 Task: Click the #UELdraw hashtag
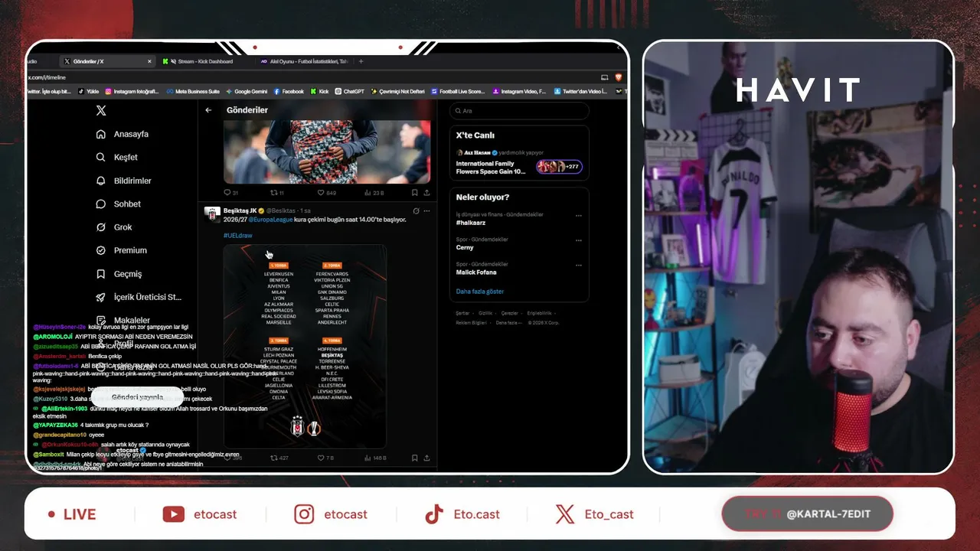click(x=237, y=236)
